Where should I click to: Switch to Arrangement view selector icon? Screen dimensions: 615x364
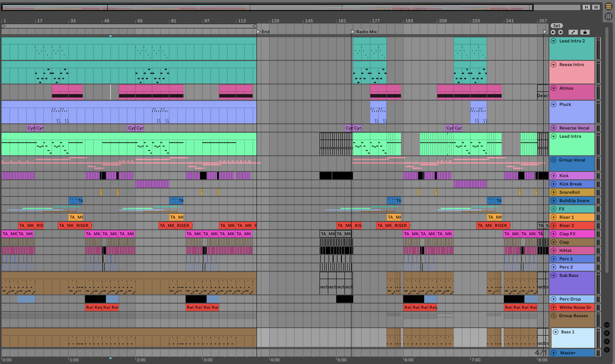[x=608, y=7]
